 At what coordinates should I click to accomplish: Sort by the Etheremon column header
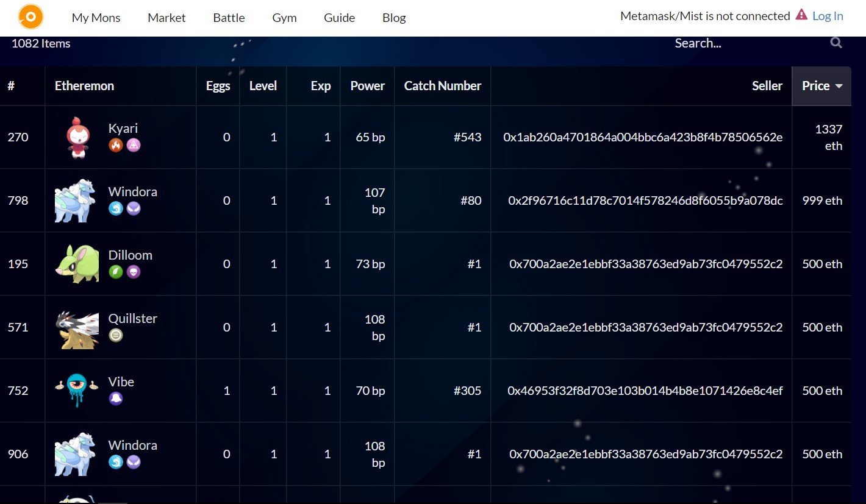point(84,86)
